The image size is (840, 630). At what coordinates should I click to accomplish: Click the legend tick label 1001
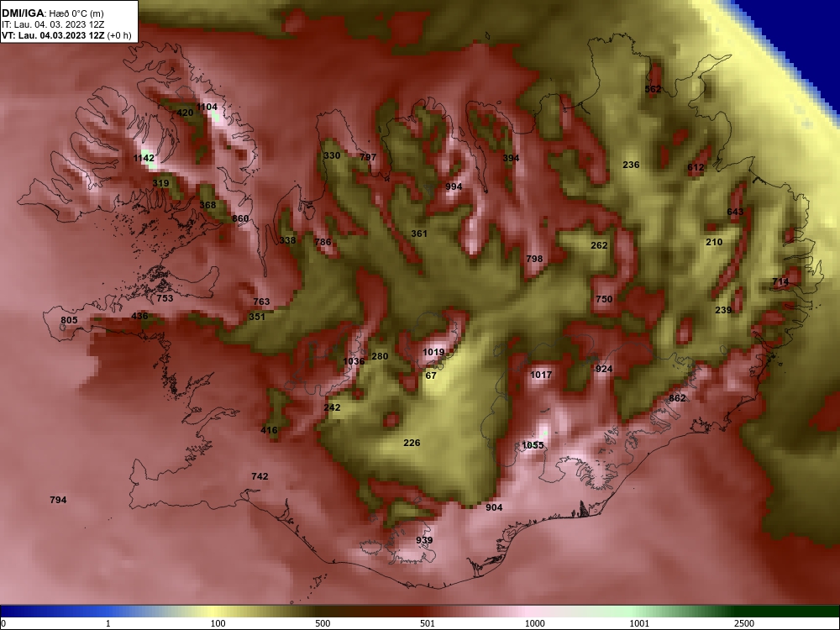pos(639,623)
